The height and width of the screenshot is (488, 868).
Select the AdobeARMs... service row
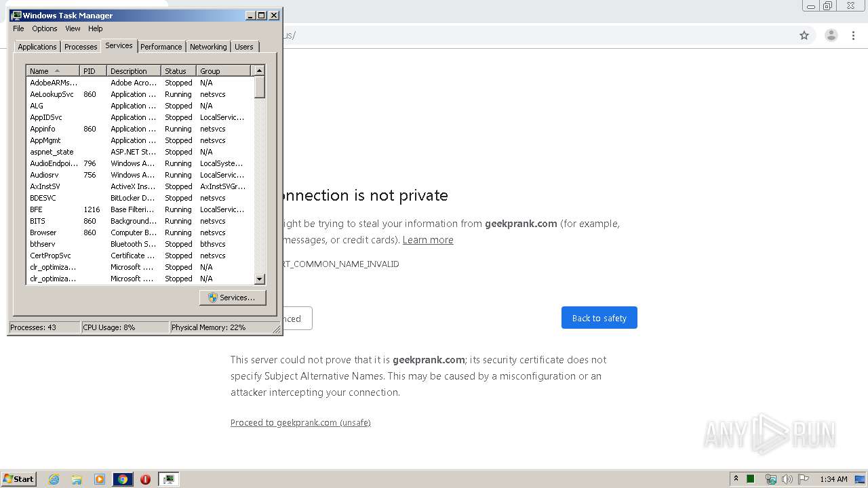pos(140,83)
